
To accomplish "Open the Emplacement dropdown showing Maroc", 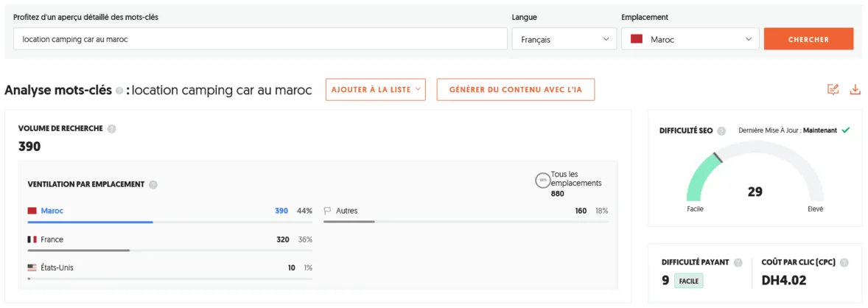I will (x=690, y=39).
